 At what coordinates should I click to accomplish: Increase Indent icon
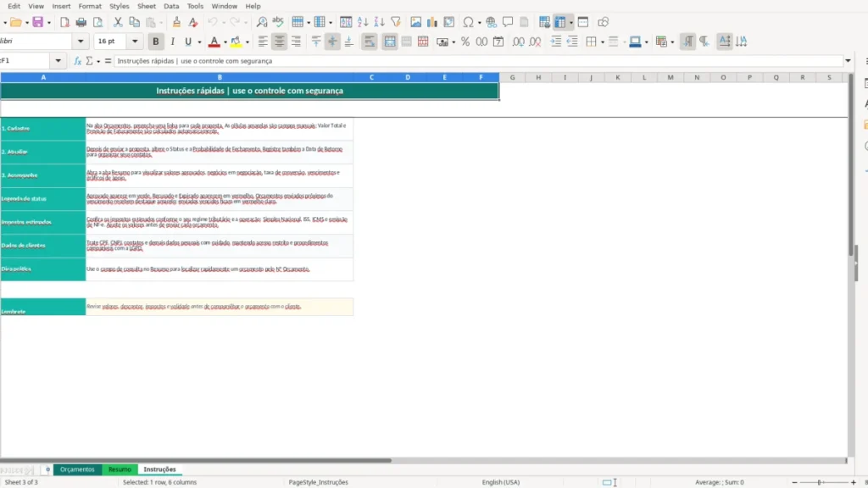(x=556, y=42)
